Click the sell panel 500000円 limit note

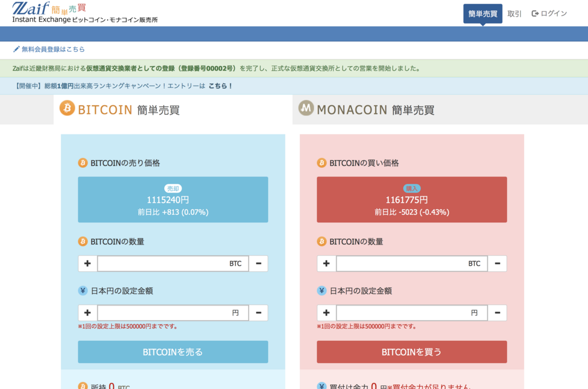click(128, 326)
